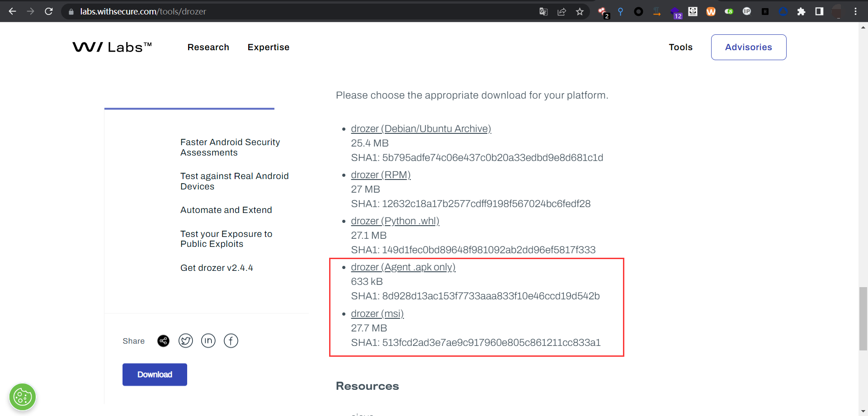Jump to Get drozer v2.4.4
The width and height of the screenshot is (868, 416).
[x=217, y=268]
